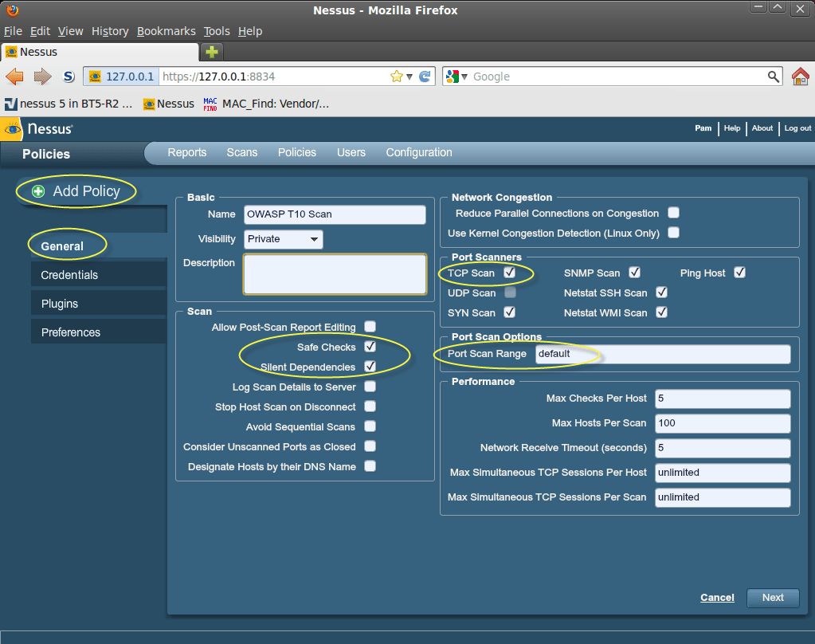This screenshot has width=815, height=644.
Task: Toggle Silent Dependencies checkbox
Action: tap(370, 366)
